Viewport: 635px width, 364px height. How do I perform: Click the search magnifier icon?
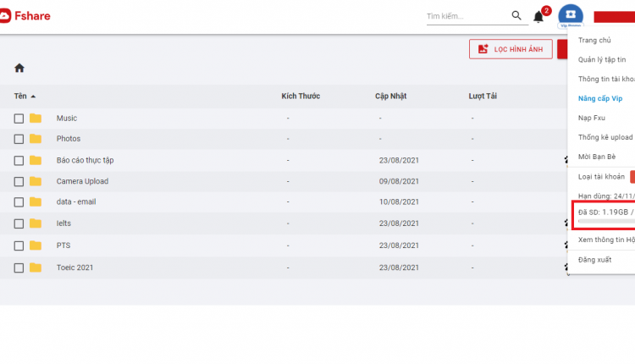(516, 15)
